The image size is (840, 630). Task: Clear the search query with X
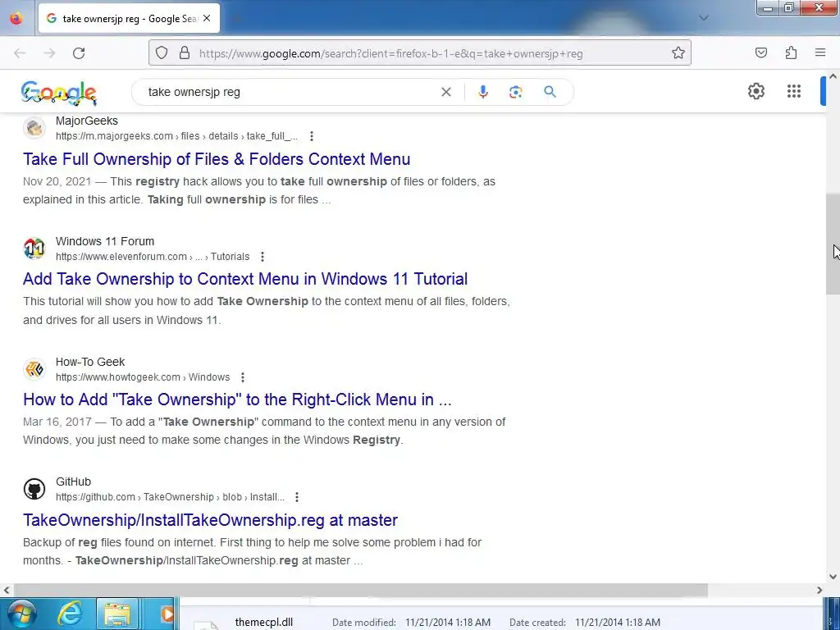pyautogui.click(x=445, y=92)
